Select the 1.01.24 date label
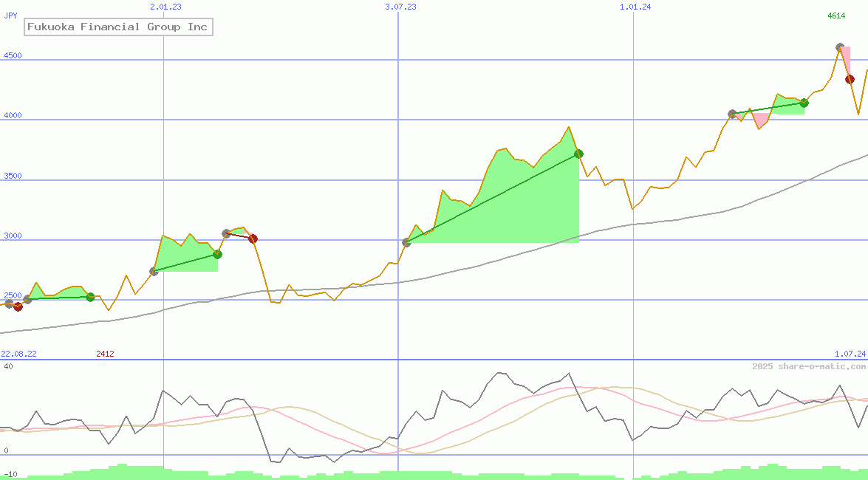 point(635,7)
